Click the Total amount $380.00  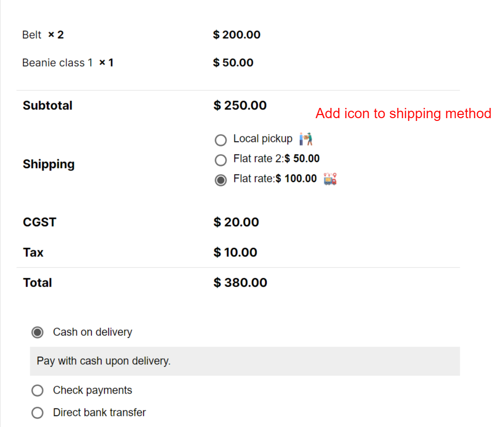click(x=240, y=283)
